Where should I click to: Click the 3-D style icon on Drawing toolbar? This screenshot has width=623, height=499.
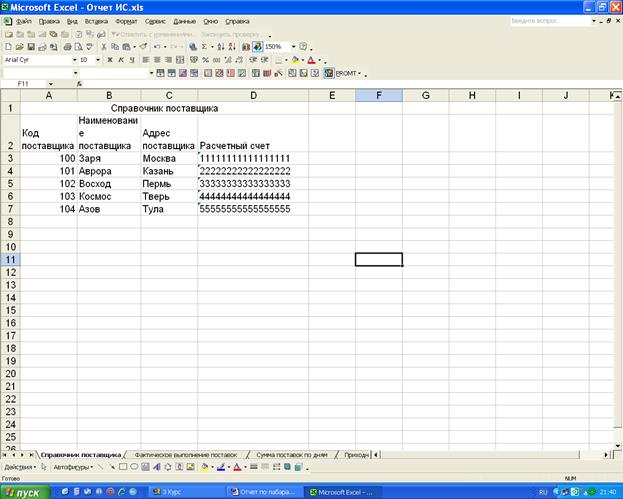pyautogui.click(x=298, y=467)
